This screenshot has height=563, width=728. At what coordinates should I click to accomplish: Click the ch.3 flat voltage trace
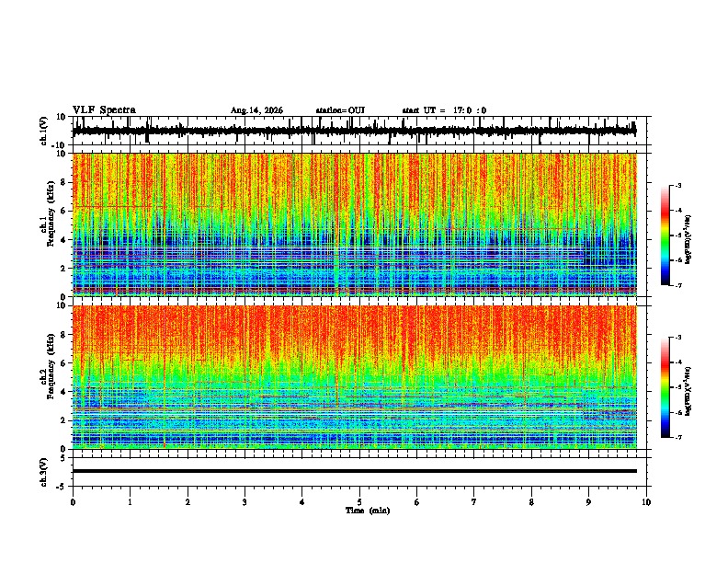point(354,471)
